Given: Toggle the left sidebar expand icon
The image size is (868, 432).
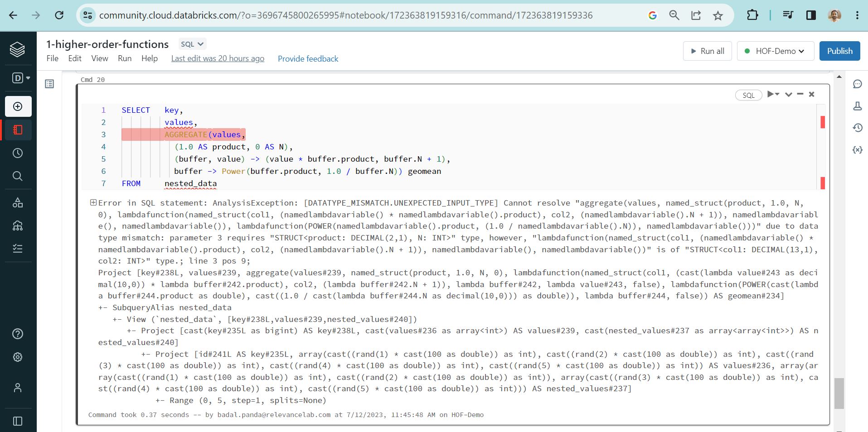Looking at the screenshot, I should 18,421.
